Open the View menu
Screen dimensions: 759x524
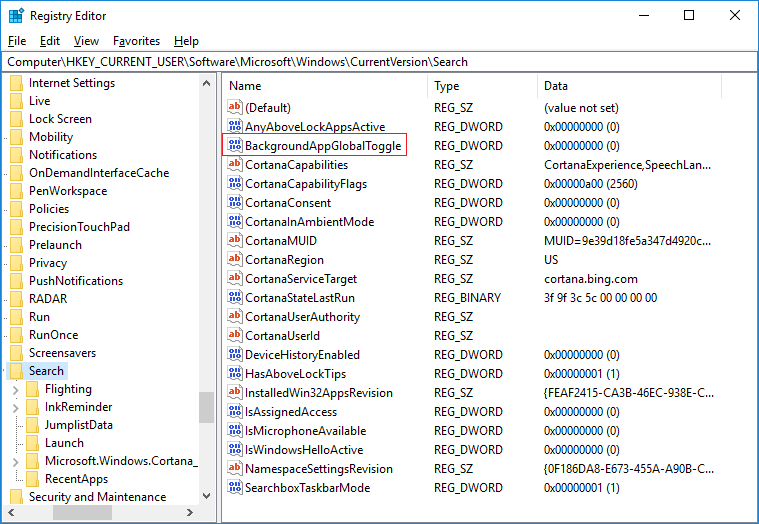tap(86, 41)
